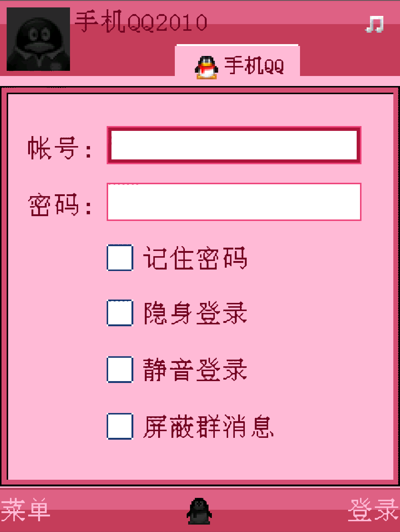Focus the 密码 password input field

234,202
